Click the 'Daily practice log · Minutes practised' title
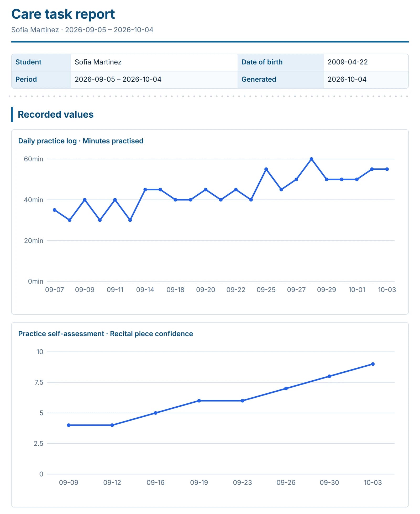420x514 pixels. (81, 141)
